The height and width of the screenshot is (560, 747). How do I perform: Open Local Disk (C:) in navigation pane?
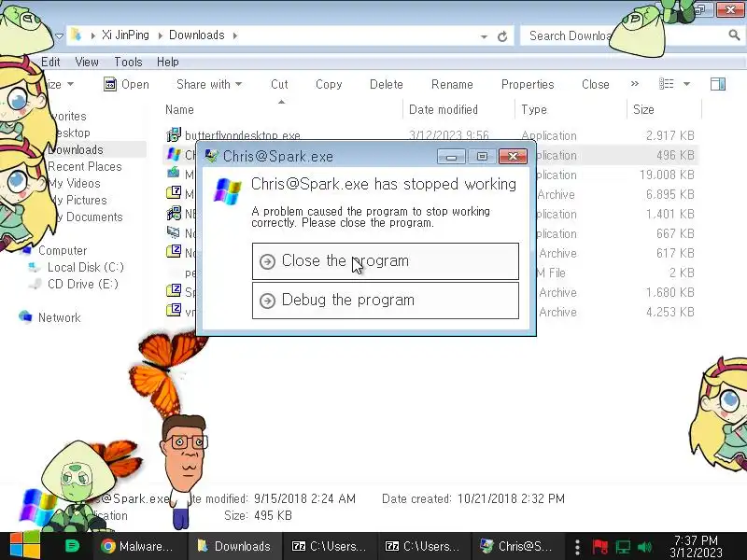click(85, 267)
